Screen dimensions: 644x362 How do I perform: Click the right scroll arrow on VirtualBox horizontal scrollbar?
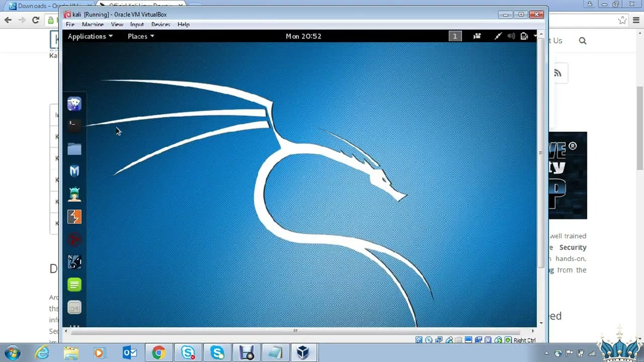pos(533,331)
